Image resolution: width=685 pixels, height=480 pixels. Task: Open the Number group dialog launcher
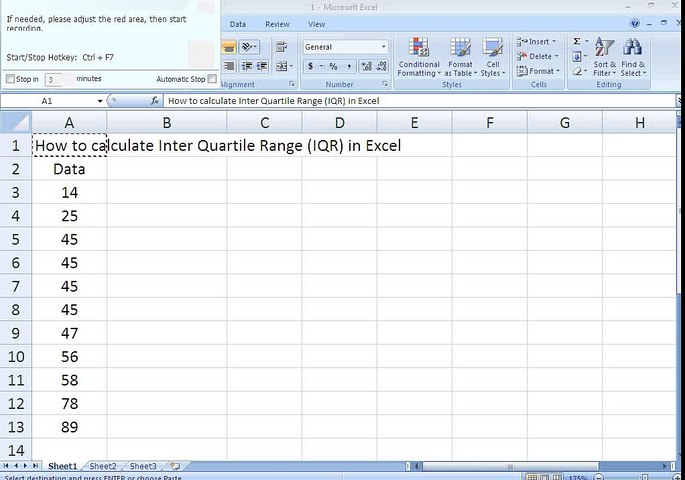coord(385,83)
